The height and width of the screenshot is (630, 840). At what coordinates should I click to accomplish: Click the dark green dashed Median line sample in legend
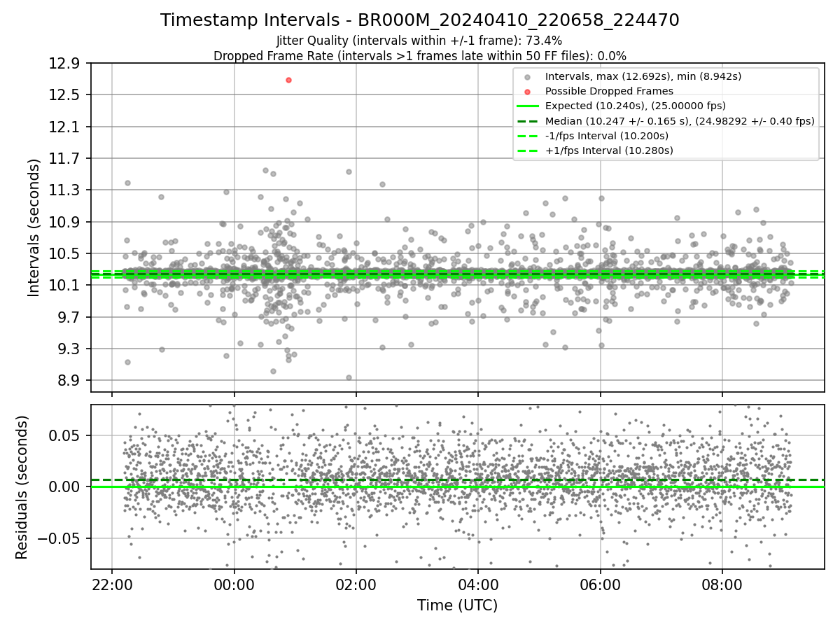click(x=527, y=121)
